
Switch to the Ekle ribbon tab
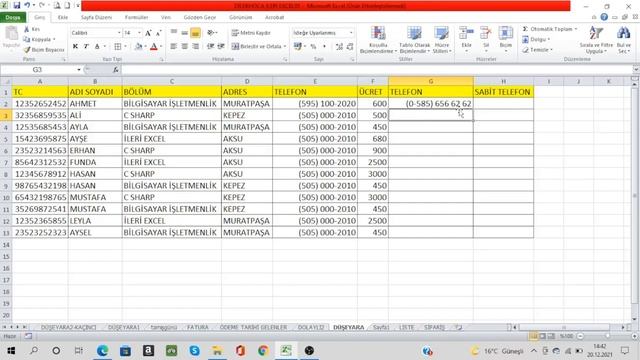63,18
